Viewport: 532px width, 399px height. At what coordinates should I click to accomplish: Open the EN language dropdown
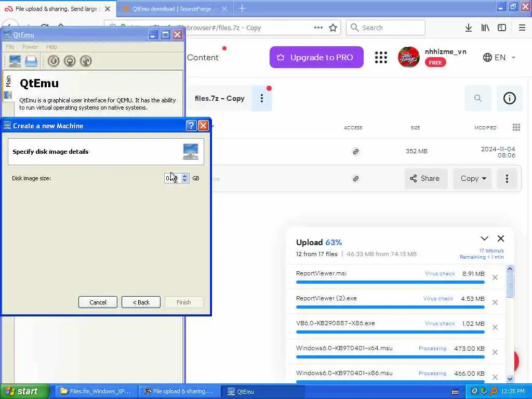tap(499, 57)
